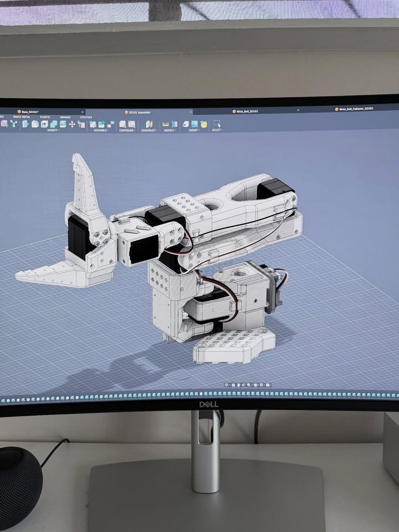This screenshot has height=532, width=399.
Task: Click the yellow icon in Insert group
Action: [x=203, y=124]
